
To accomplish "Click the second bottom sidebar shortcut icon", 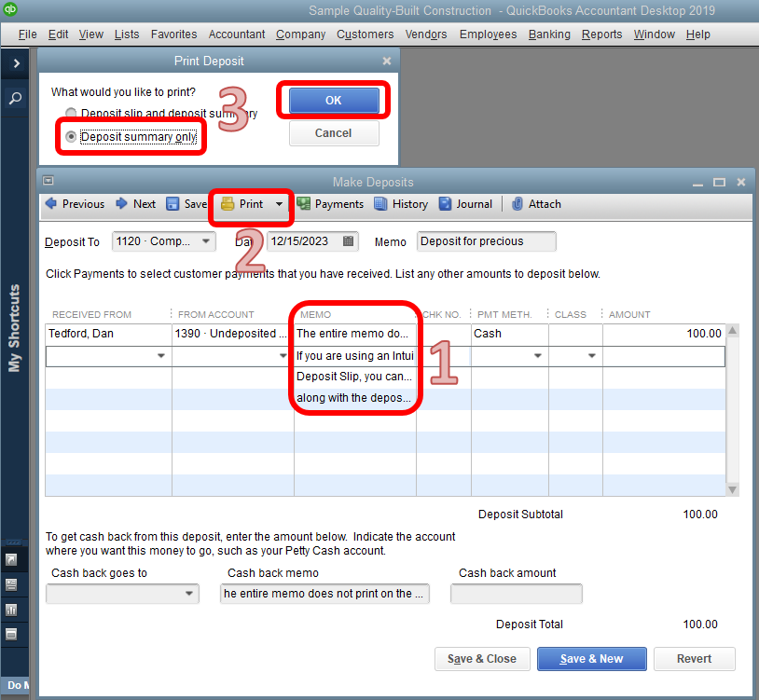I will pyautogui.click(x=11, y=584).
